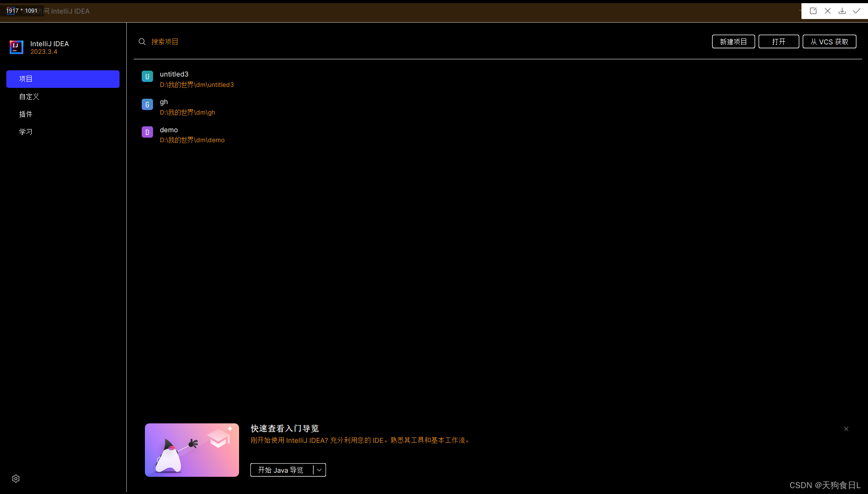Click the untitled3 project U icon
The image size is (868, 494).
(147, 77)
